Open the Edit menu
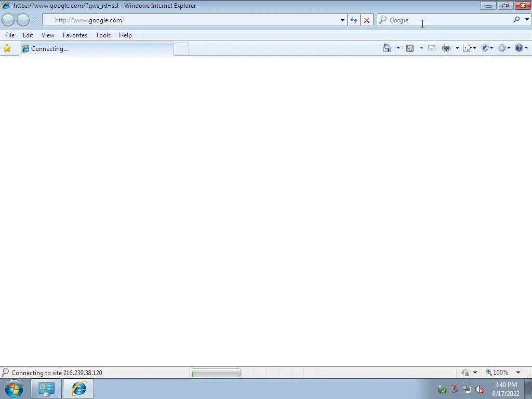 [x=28, y=35]
